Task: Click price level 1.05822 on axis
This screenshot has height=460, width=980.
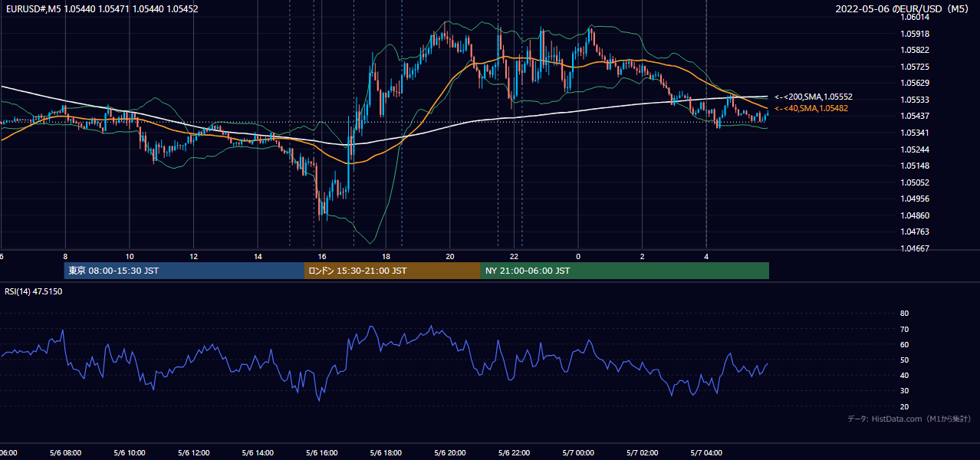Action: click(x=916, y=51)
